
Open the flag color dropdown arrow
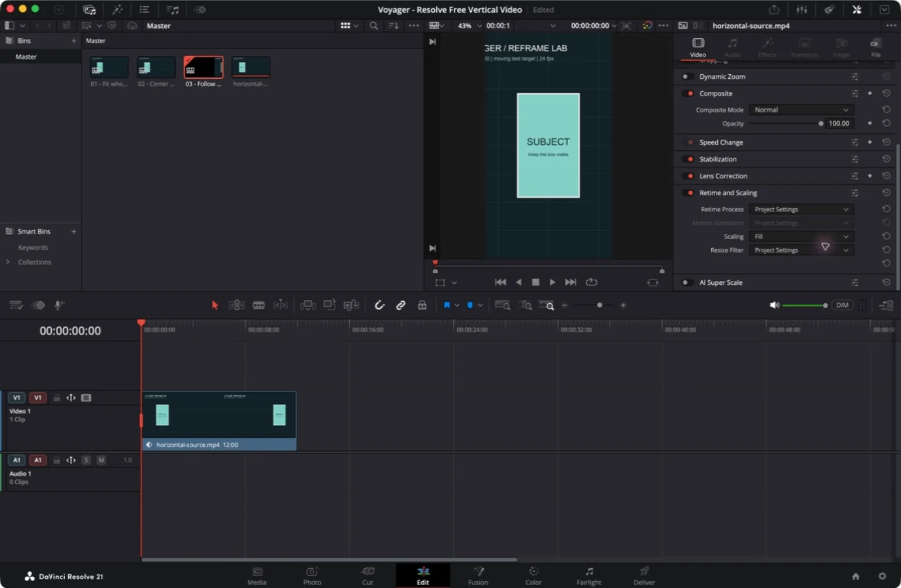457,305
